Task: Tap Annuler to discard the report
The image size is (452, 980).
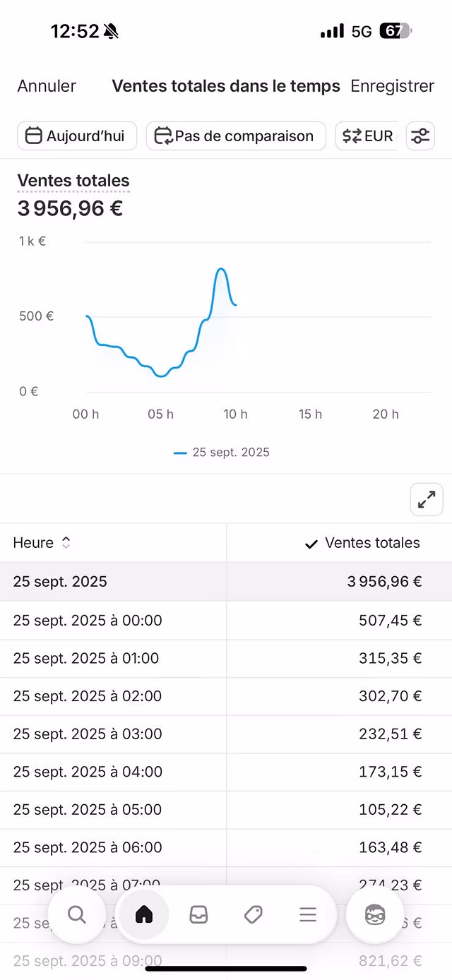Action: coord(46,86)
